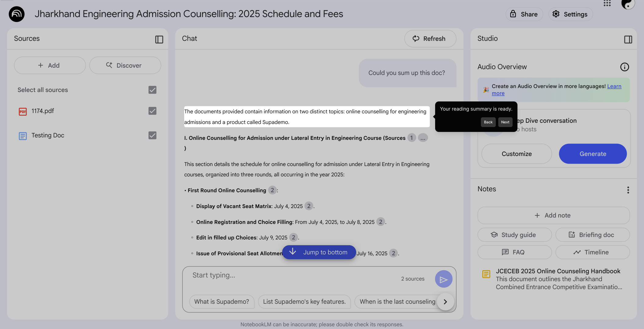Viewport: 644px width, 329px height.
Task: Open notebook Settings
Action: [571, 14]
